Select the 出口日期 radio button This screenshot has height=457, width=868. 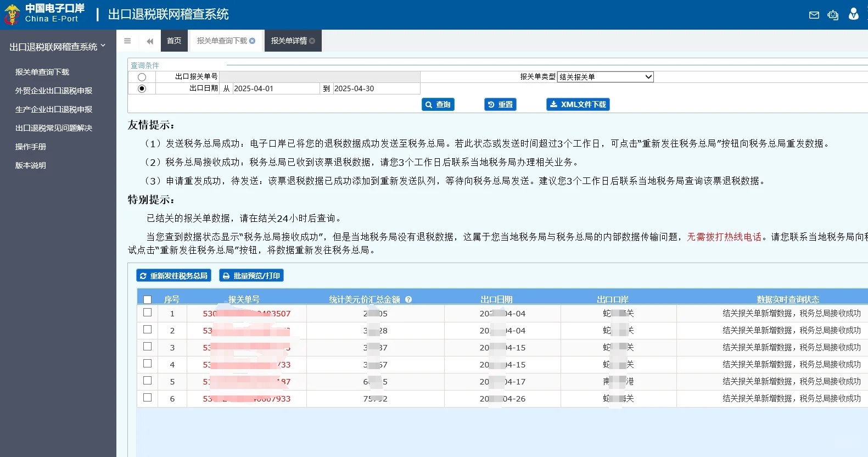point(142,88)
